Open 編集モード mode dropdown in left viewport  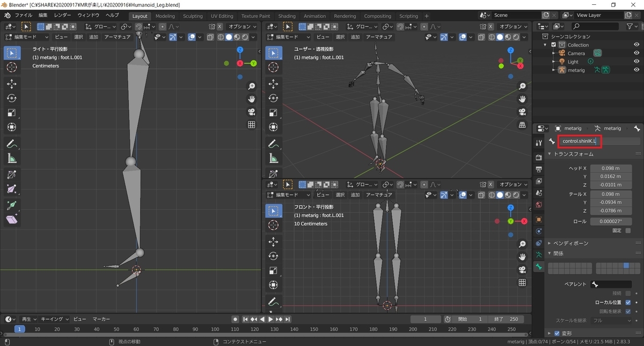[26, 37]
